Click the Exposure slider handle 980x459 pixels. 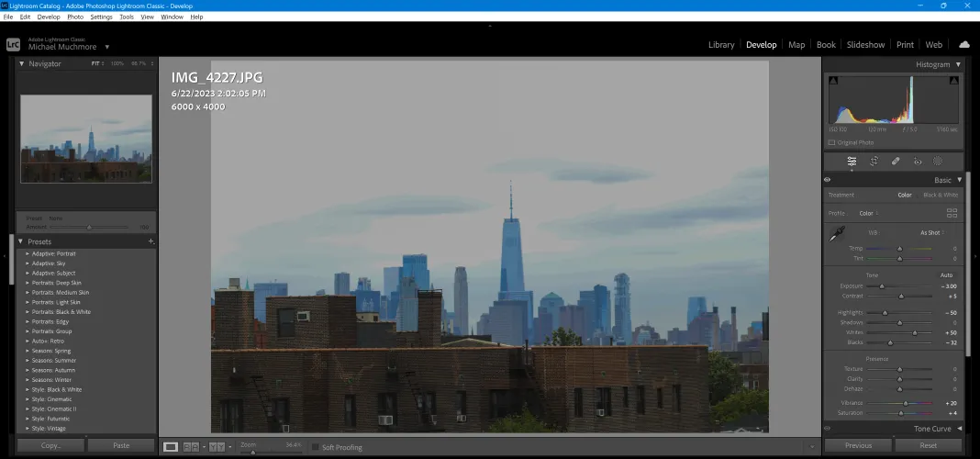[882, 286]
